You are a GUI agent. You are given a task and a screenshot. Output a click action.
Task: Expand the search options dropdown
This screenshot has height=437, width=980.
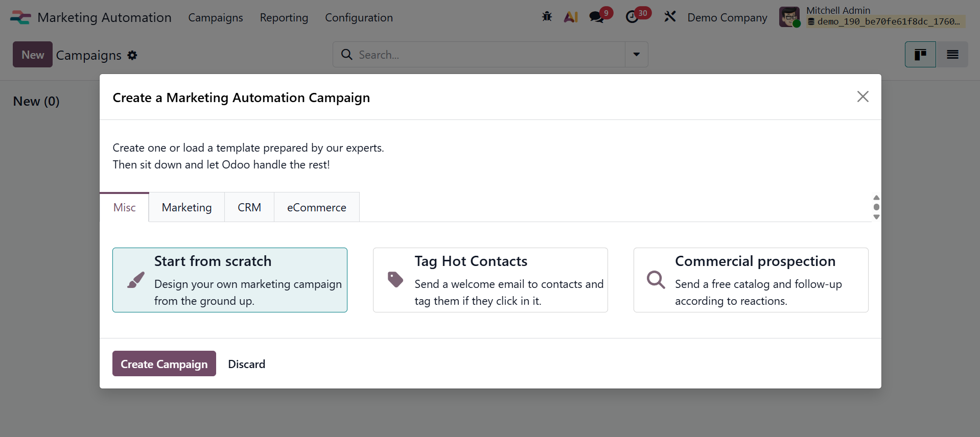tap(637, 55)
